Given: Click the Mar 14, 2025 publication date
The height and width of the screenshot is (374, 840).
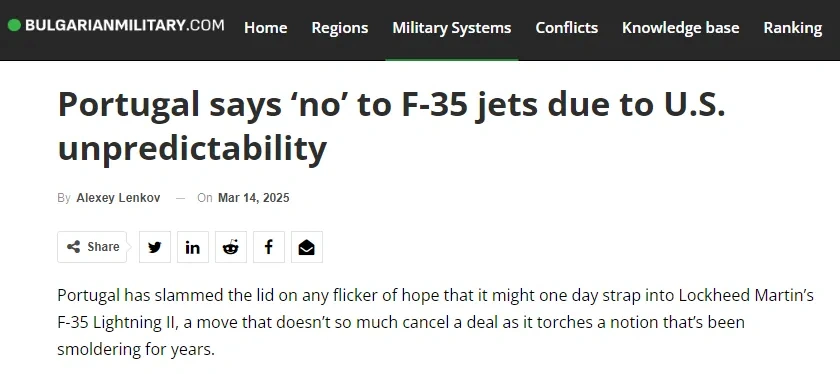Looking at the screenshot, I should (253, 198).
